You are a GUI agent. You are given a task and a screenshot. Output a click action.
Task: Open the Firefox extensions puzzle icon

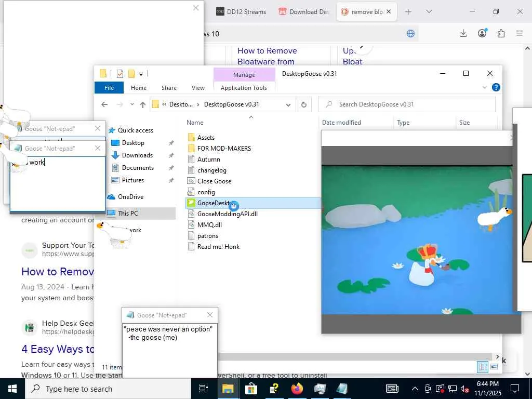point(501,33)
